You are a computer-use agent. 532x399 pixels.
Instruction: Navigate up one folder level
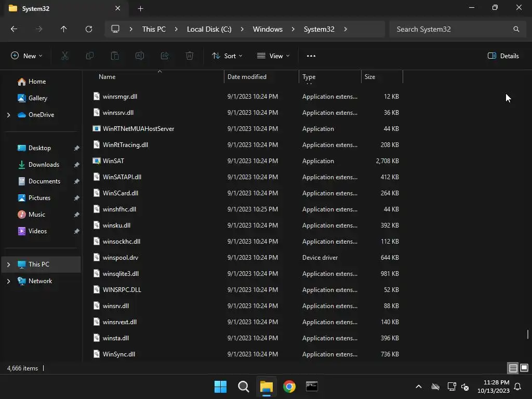coord(63,29)
